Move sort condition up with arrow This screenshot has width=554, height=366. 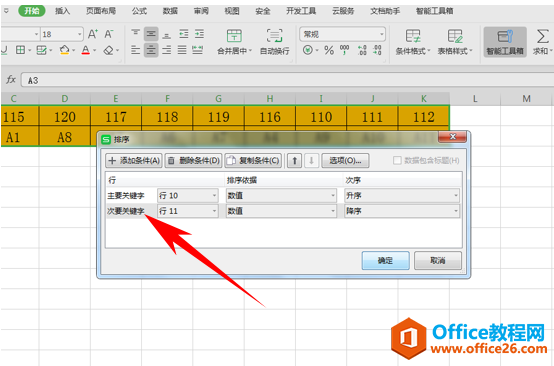click(294, 161)
